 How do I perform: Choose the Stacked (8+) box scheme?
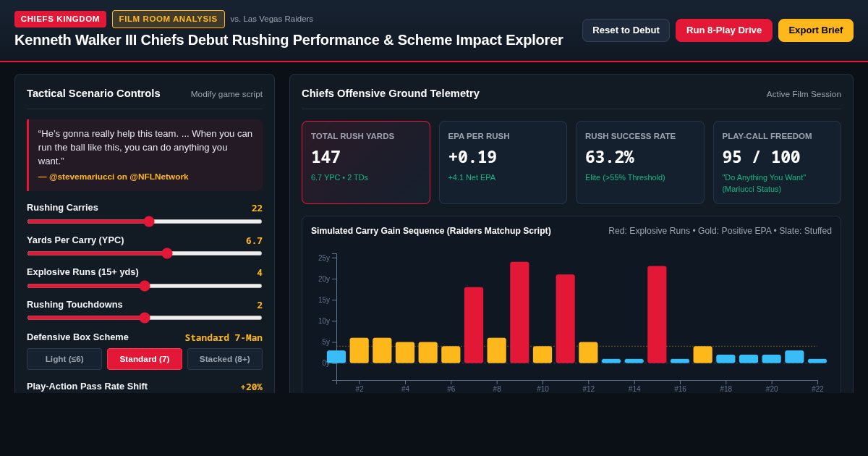[225, 359]
